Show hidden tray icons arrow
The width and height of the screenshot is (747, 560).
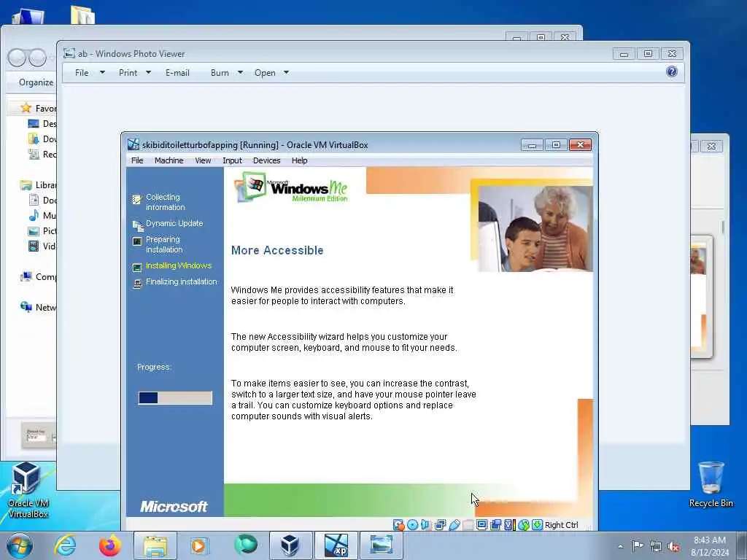(620, 546)
